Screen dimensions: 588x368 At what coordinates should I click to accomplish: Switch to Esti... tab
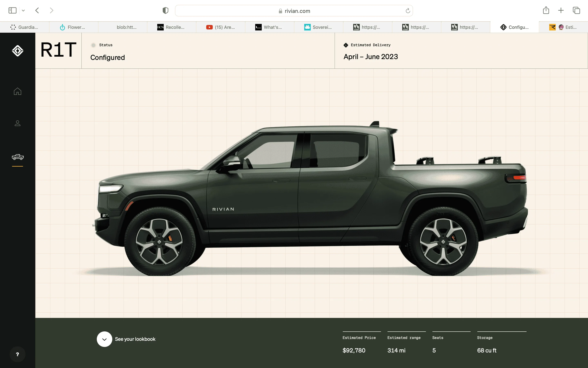point(563,27)
